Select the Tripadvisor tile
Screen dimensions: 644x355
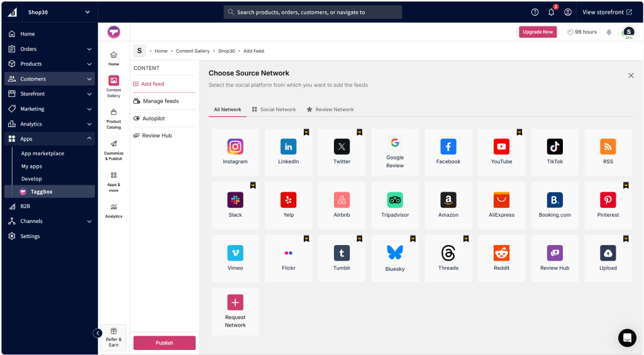pyautogui.click(x=395, y=205)
